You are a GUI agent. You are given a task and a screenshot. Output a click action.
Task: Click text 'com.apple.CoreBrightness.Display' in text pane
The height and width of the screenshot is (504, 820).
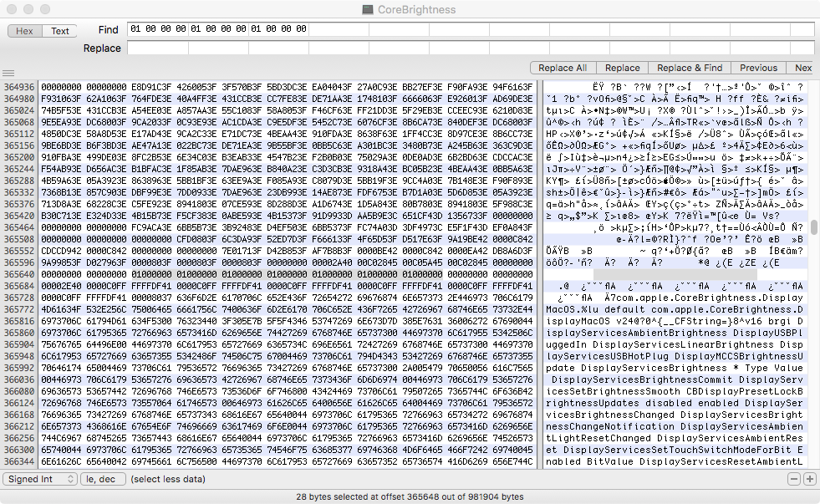(x=709, y=298)
